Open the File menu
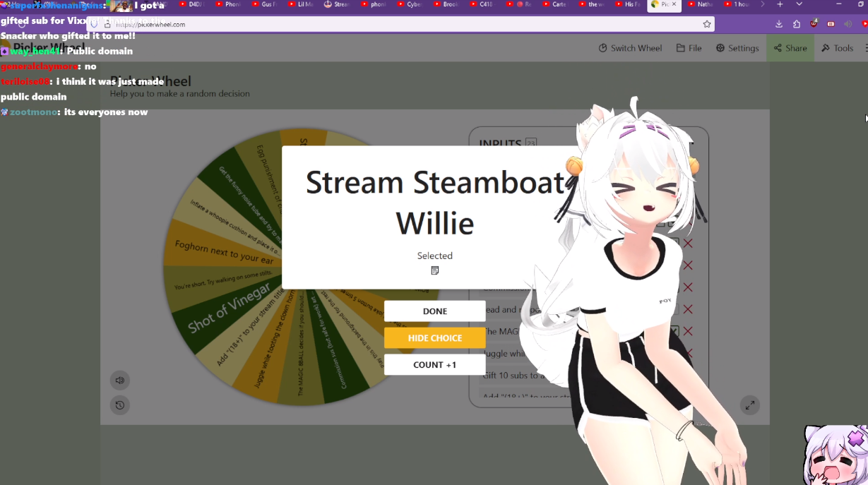Screen dimensions: 868x485 click(689, 48)
